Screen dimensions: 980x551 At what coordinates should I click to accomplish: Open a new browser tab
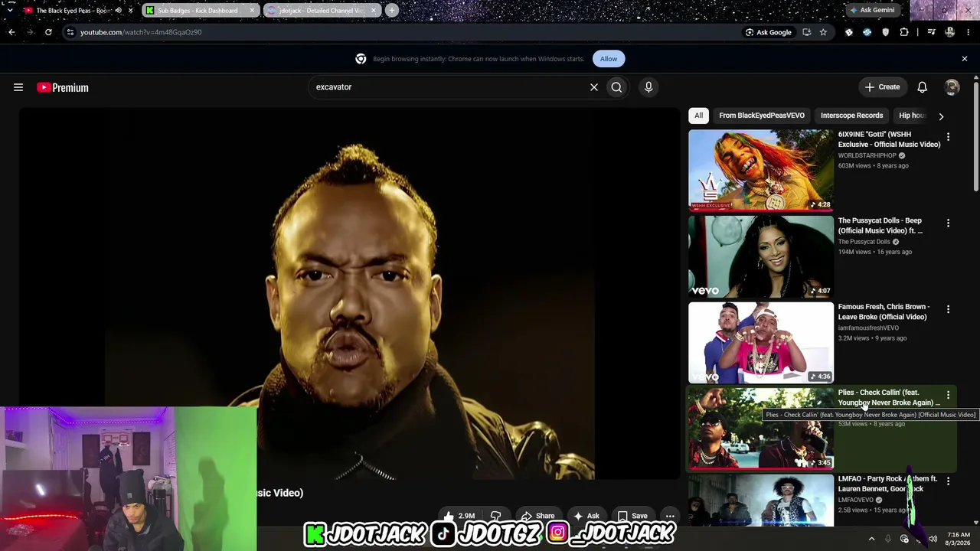point(391,11)
